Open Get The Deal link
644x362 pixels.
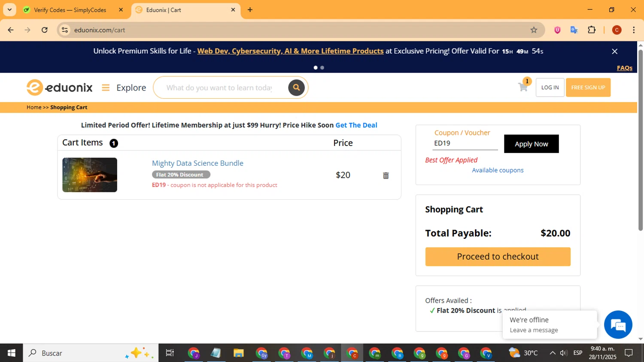[356, 125]
